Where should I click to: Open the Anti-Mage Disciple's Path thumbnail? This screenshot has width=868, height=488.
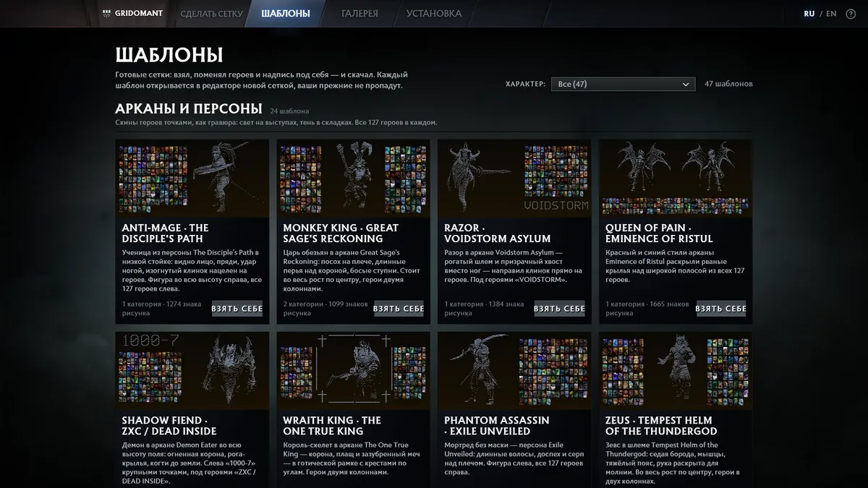point(192,179)
